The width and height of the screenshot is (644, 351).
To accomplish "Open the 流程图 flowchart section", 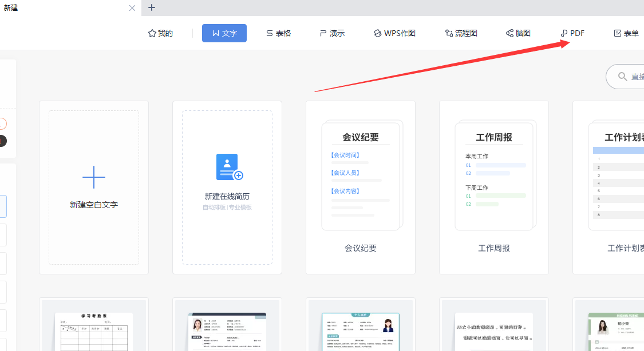I will (x=461, y=33).
